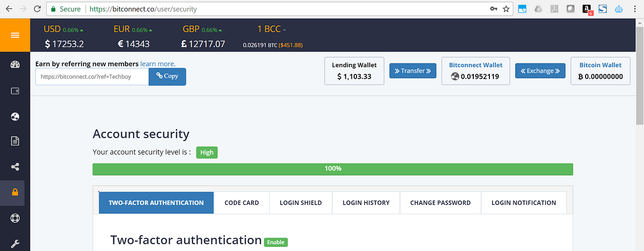Open the Lending Wallet box
Screen dimensions: 644x251
point(354,71)
